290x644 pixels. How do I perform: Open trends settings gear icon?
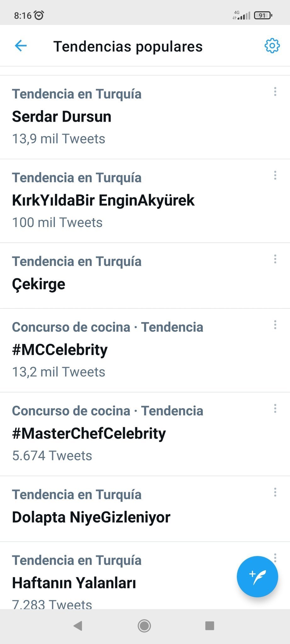(x=272, y=46)
